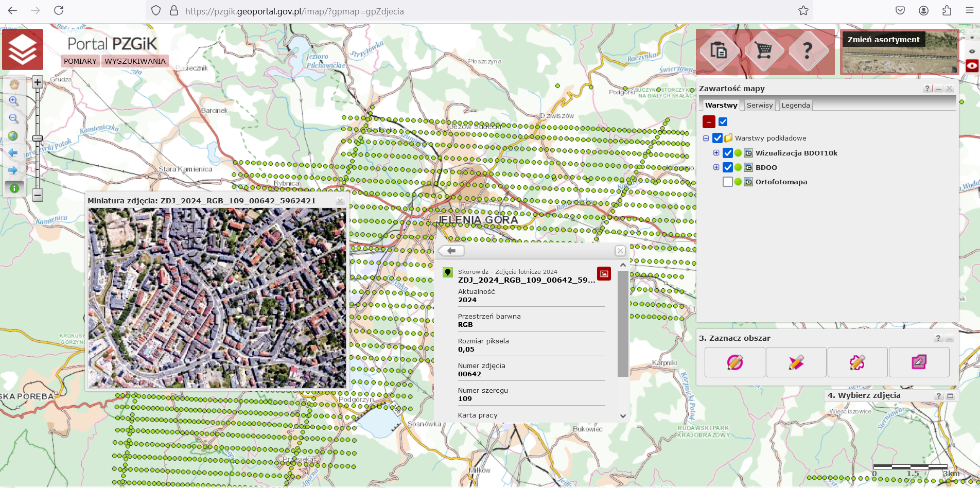The height and width of the screenshot is (488, 980).
Task: Expand the BDOO layer tree node
Action: 716,167
